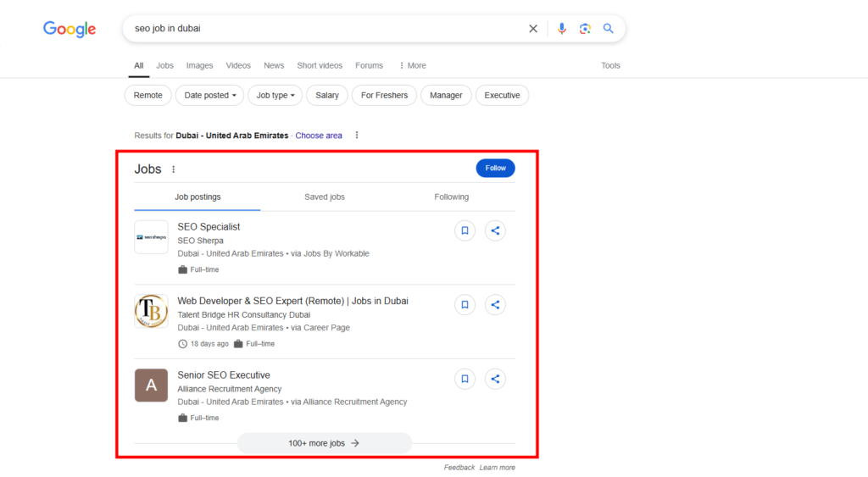
Task: Start voice search with microphone icon
Action: point(561,29)
